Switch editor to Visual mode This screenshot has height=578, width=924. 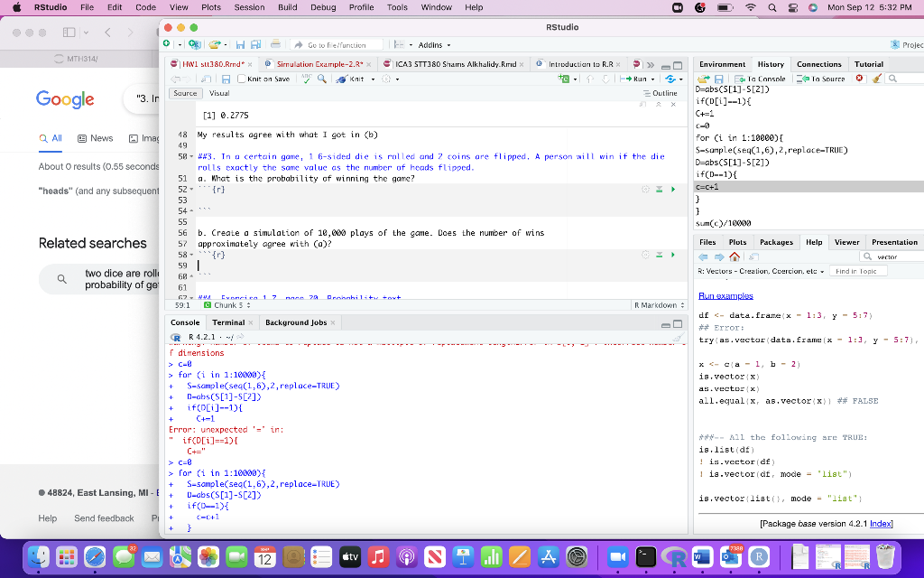[219, 93]
